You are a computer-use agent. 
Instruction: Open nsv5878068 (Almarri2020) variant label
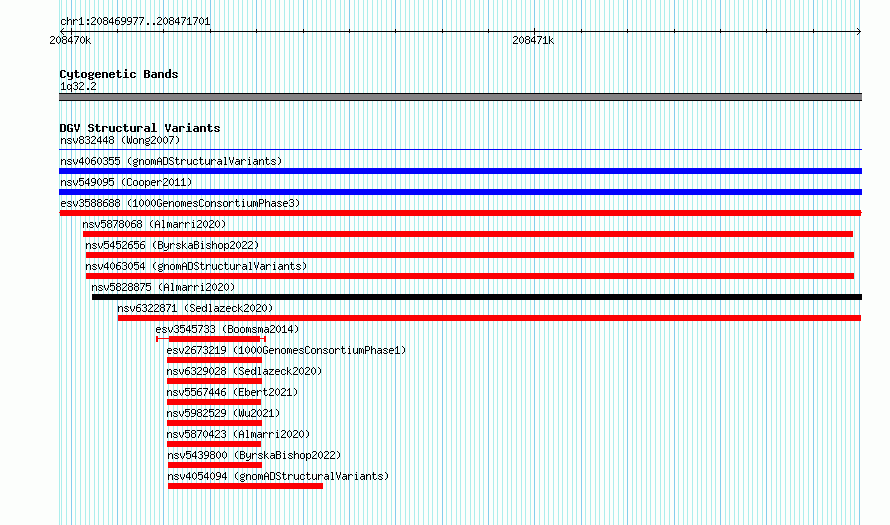click(154, 224)
